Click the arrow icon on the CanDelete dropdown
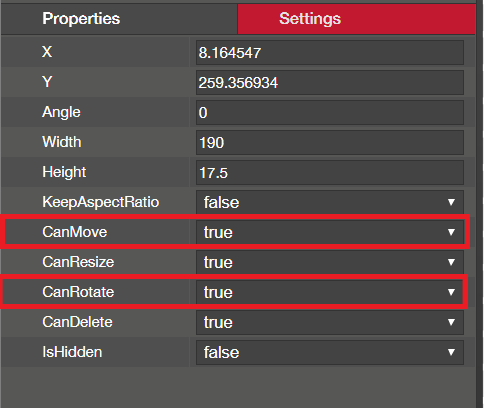484x408 pixels. 451,322
